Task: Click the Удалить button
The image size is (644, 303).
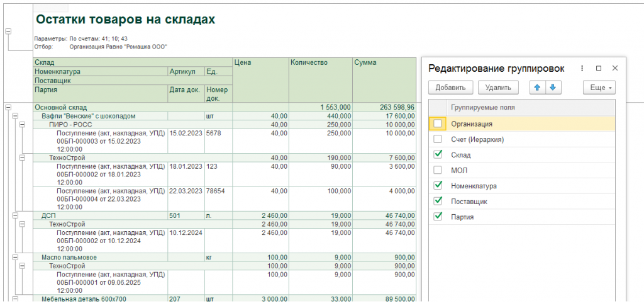Action: [x=498, y=87]
